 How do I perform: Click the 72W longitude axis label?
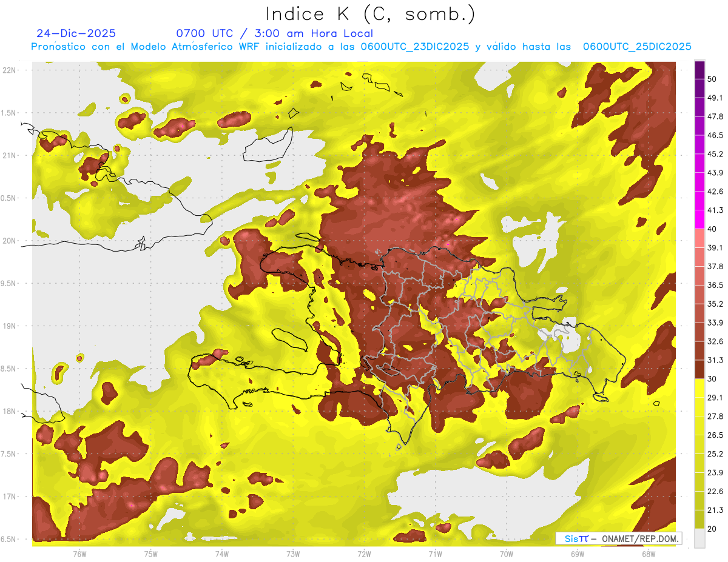[x=364, y=554]
